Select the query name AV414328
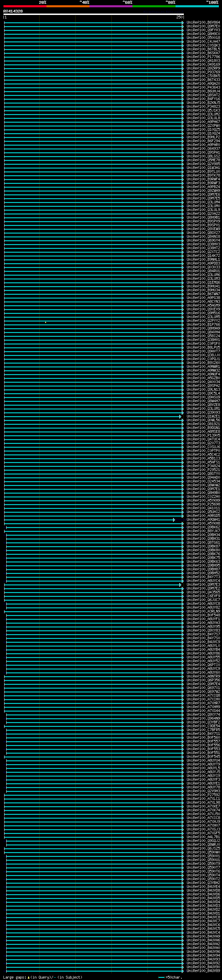Image resolution: width=222 pixels, height=980 pixels. 13,11
